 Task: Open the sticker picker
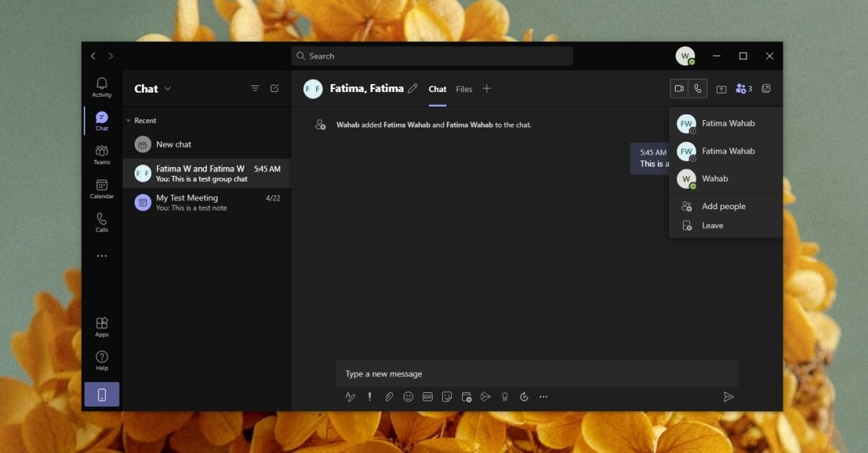click(x=447, y=397)
